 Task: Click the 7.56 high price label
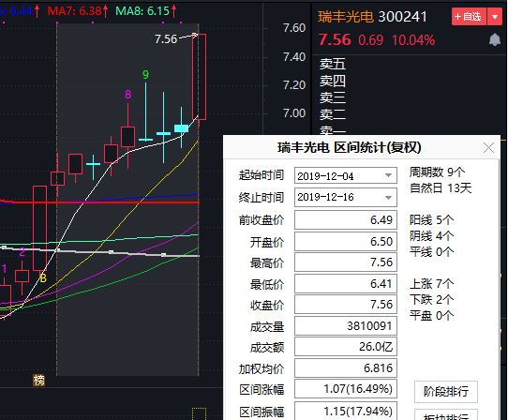click(x=166, y=39)
